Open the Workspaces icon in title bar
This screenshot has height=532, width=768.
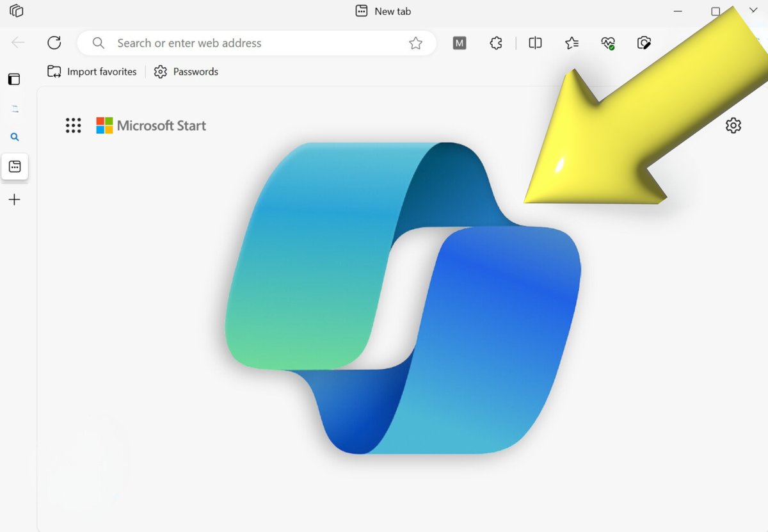(x=17, y=11)
